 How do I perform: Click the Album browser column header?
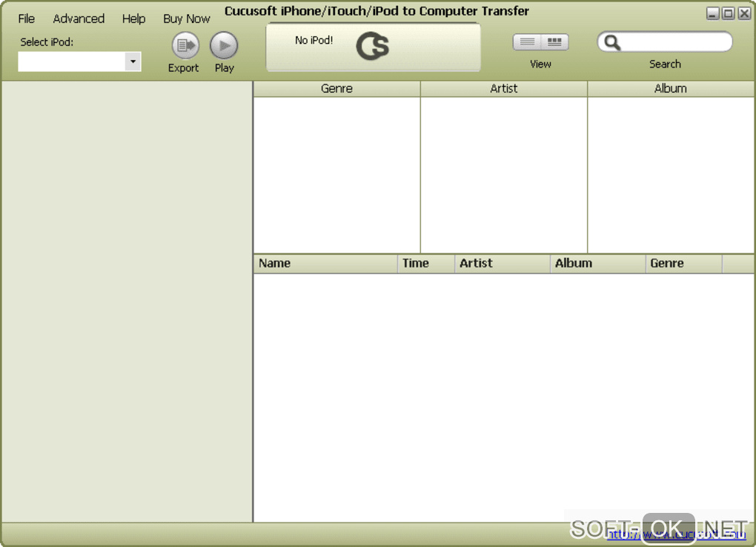[671, 89]
